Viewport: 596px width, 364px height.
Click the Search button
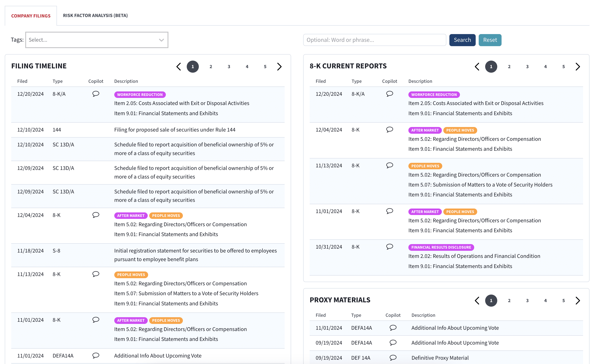point(462,40)
